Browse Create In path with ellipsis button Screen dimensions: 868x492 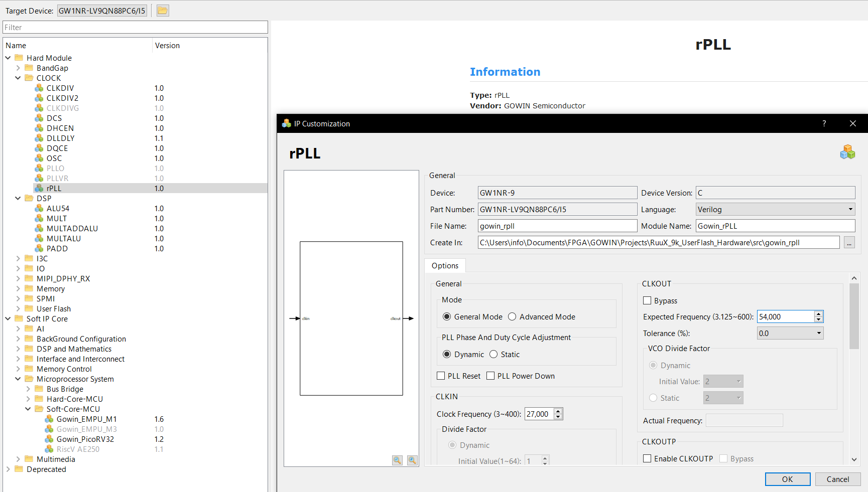coord(849,243)
